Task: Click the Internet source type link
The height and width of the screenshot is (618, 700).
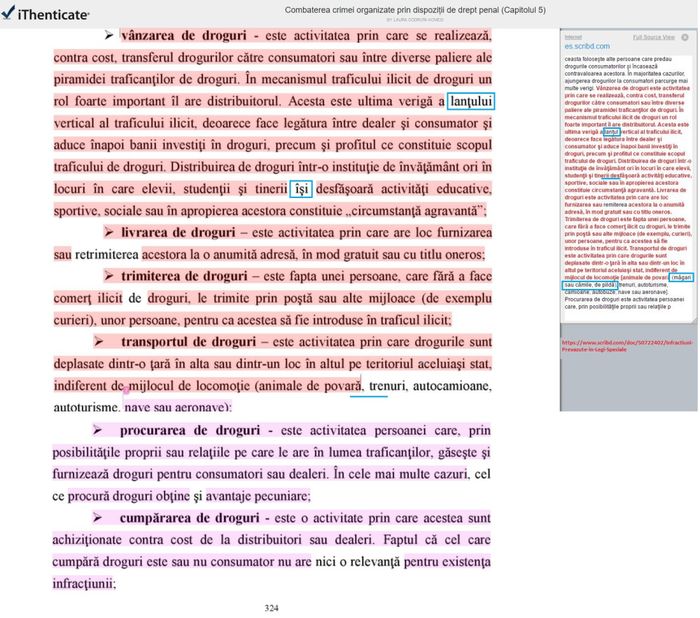Action: tap(573, 38)
